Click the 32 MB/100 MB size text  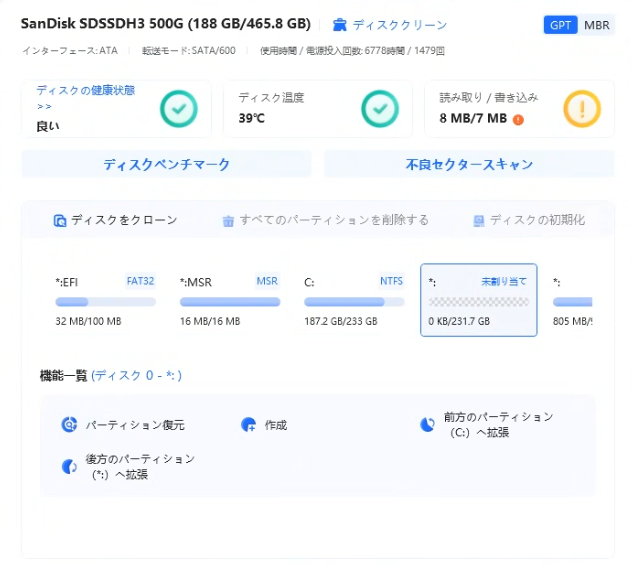coord(88,321)
